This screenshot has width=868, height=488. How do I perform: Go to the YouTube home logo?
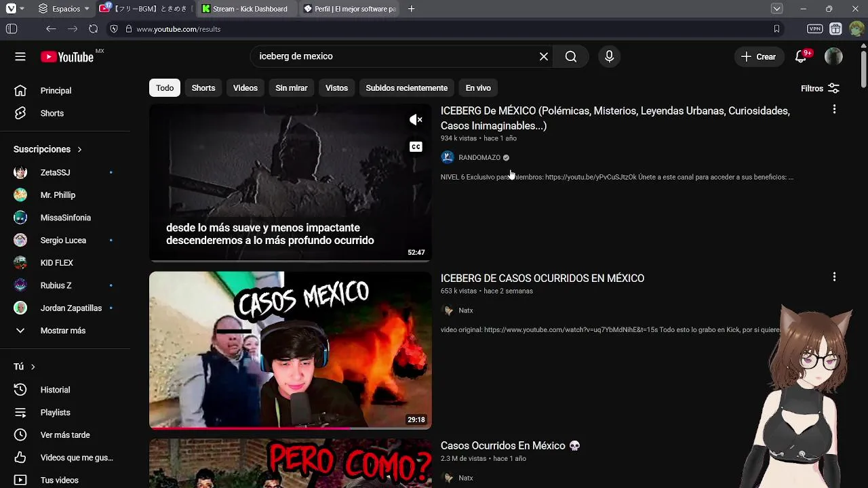pyautogui.click(x=66, y=57)
